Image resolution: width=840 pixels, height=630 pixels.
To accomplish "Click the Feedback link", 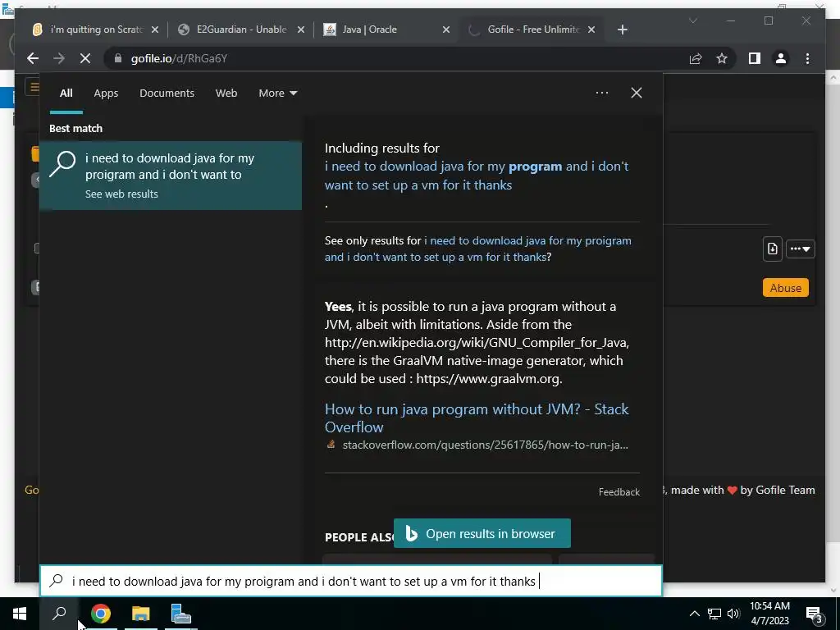I will (x=619, y=492).
